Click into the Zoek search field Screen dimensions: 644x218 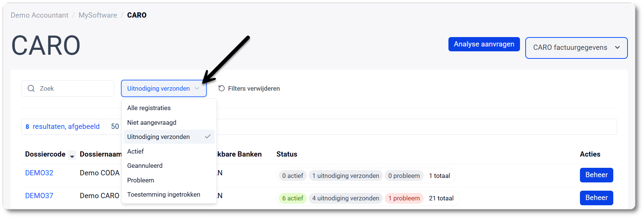coord(68,88)
